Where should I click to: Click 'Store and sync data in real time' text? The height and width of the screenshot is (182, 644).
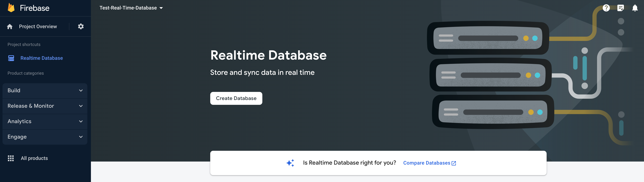pyautogui.click(x=262, y=72)
